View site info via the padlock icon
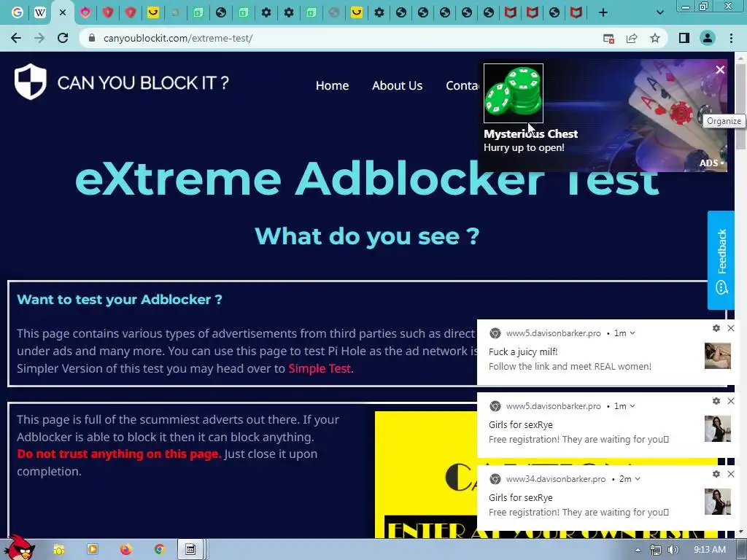The image size is (747, 560). click(x=92, y=38)
